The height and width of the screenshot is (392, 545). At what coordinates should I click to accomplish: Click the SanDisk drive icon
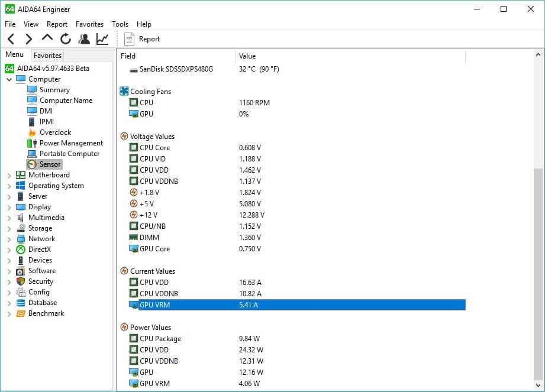point(134,70)
